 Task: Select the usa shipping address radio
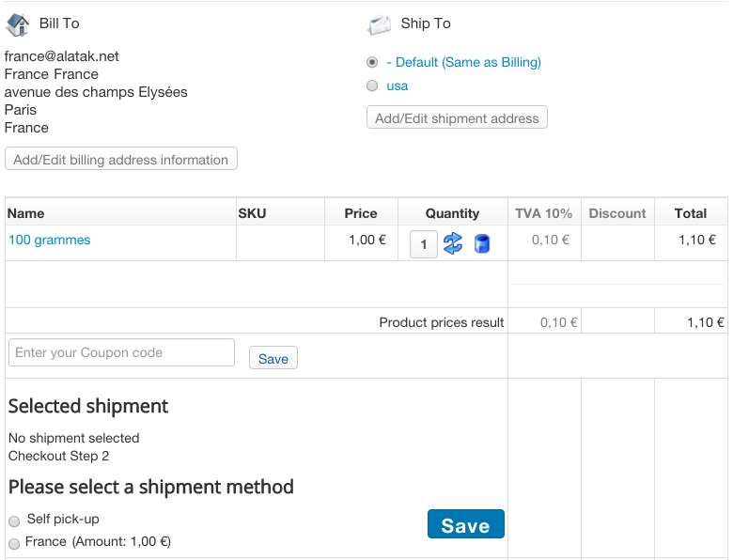[x=372, y=86]
